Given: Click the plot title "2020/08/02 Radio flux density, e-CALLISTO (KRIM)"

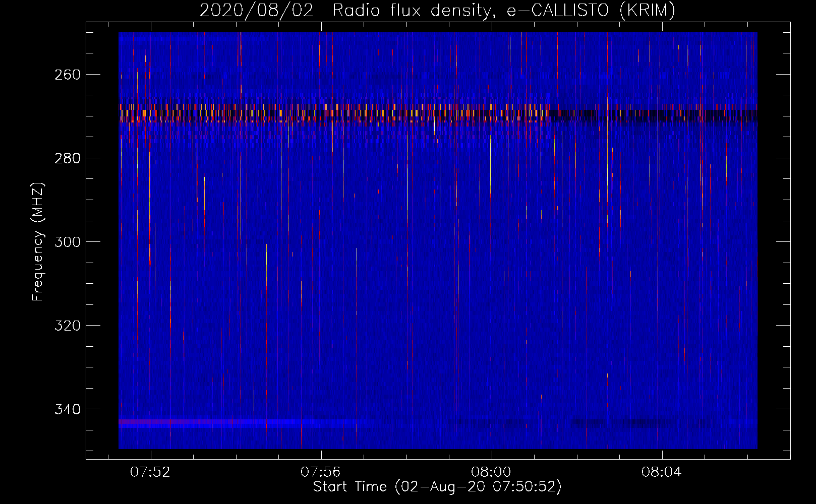Looking at the screenshot, I should point(437,10).
